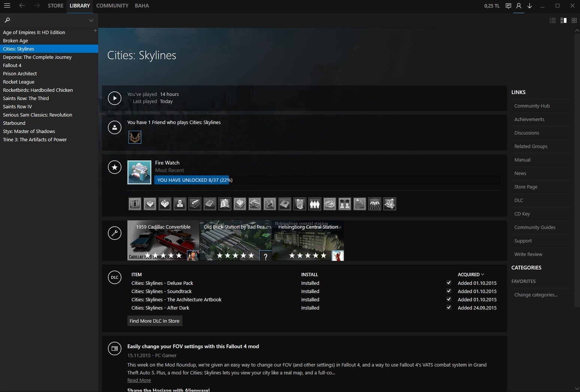The image size is (580, 392).
Task: Open Discussions link
Action: click(527, 133)
